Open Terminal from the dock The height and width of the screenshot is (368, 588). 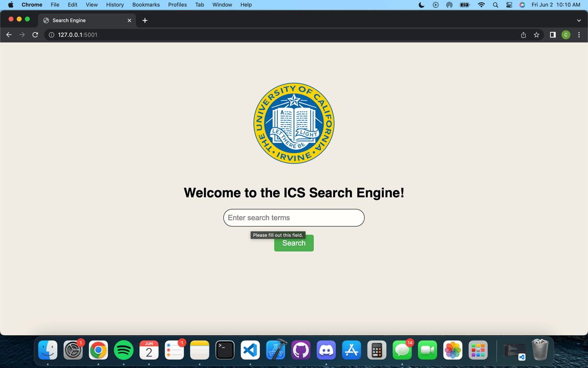click(x=225, y=350)
